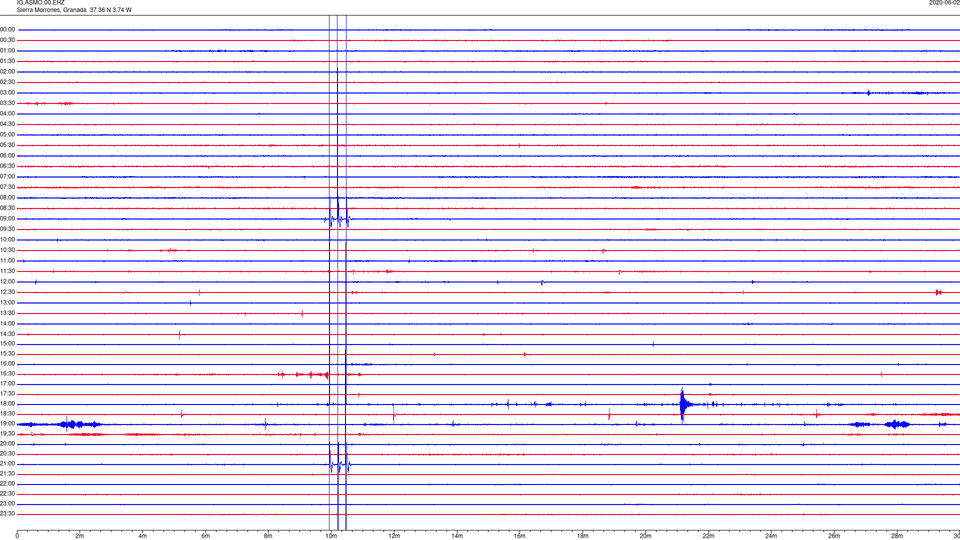Screen dimensions: 960x540
Task: Select the 05:00 trace time label
Action: click(7, 135)
